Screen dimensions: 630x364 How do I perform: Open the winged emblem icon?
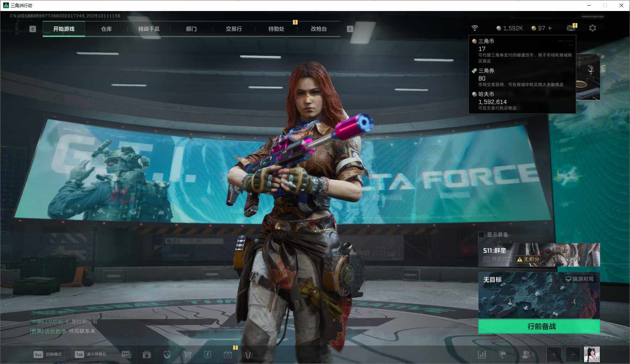coord(248,354)
